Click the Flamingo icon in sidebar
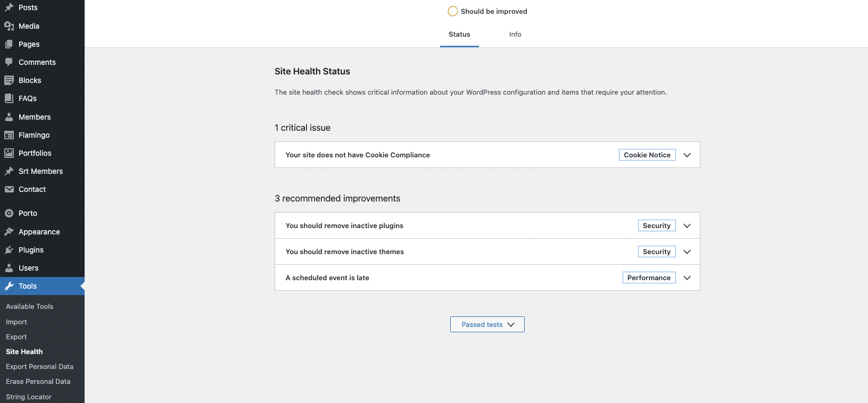The height and width of the screenshot is (403, 868). click(x=9, y=135)
